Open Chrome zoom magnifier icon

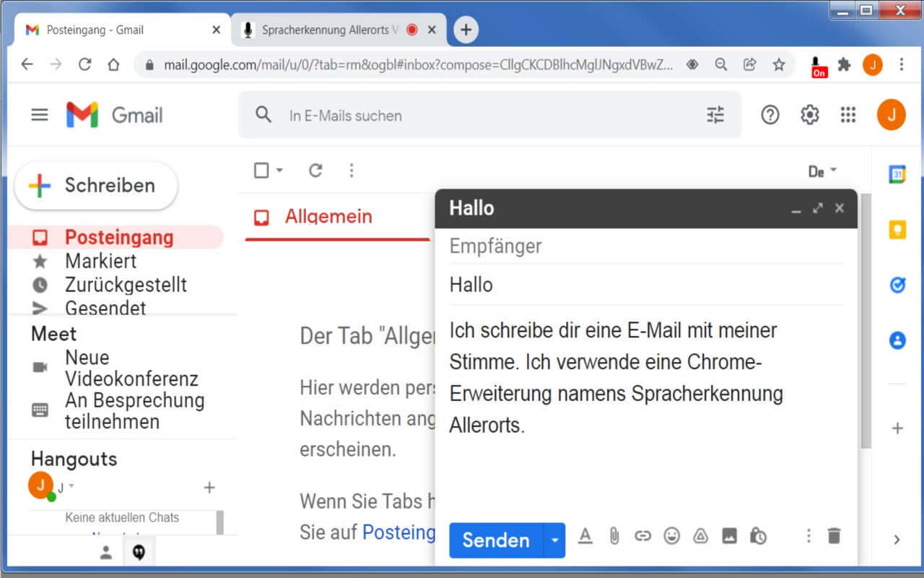click(x=721, y=65)
